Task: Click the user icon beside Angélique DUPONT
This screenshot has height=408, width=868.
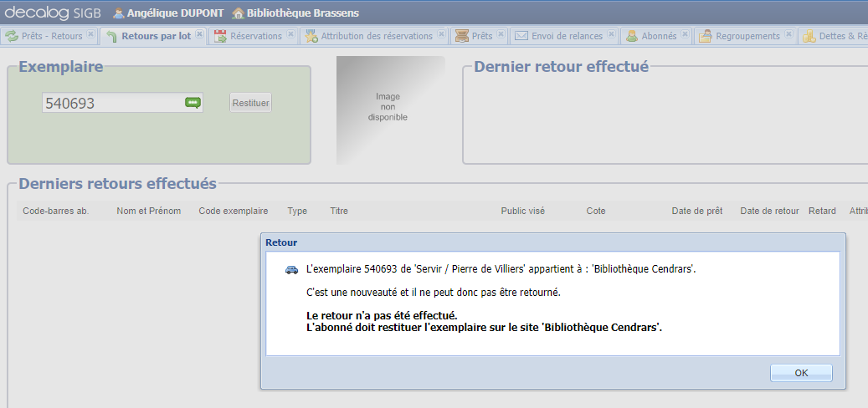Action: (x=118, y=13)
